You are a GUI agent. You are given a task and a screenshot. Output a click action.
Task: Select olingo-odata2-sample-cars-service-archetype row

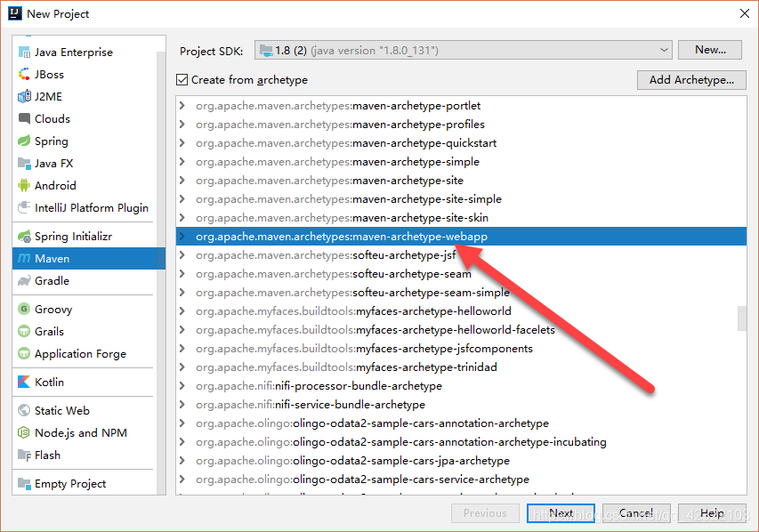[x=461, y=480]
